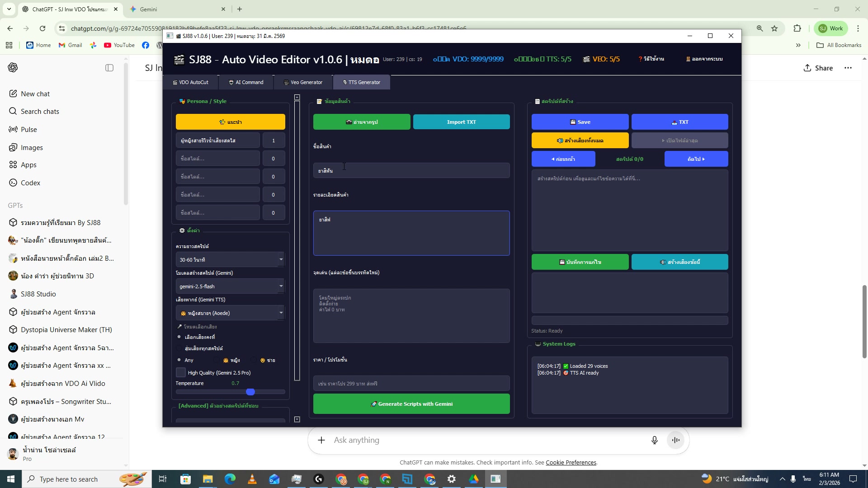868x488 pixels.
Task: Open the gemini-2.5-flash model dropdown
Action: click(230, 286)
